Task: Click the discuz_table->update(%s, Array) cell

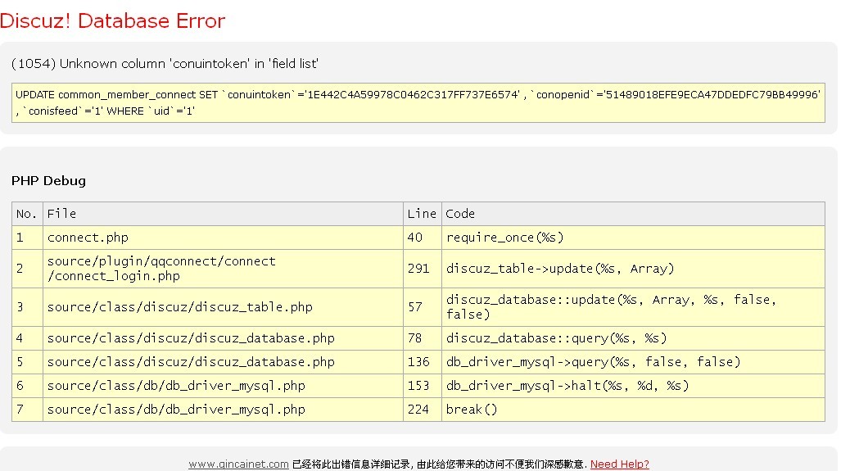Action: tap(633, 269)
